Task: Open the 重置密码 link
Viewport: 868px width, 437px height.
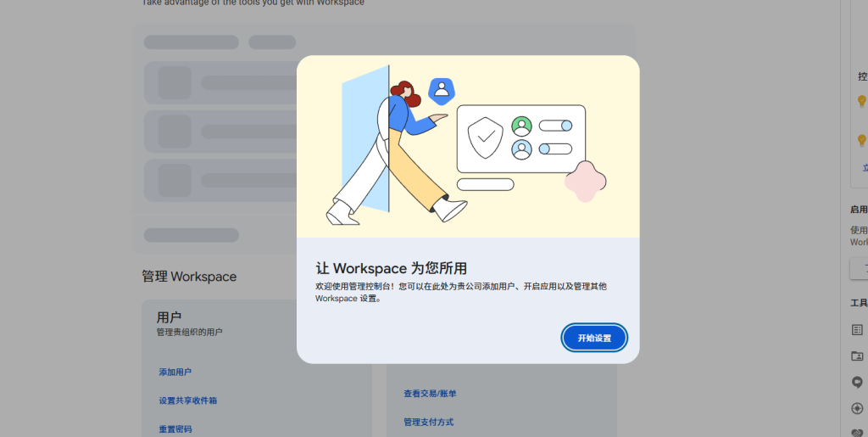Action: coord(175,429)
